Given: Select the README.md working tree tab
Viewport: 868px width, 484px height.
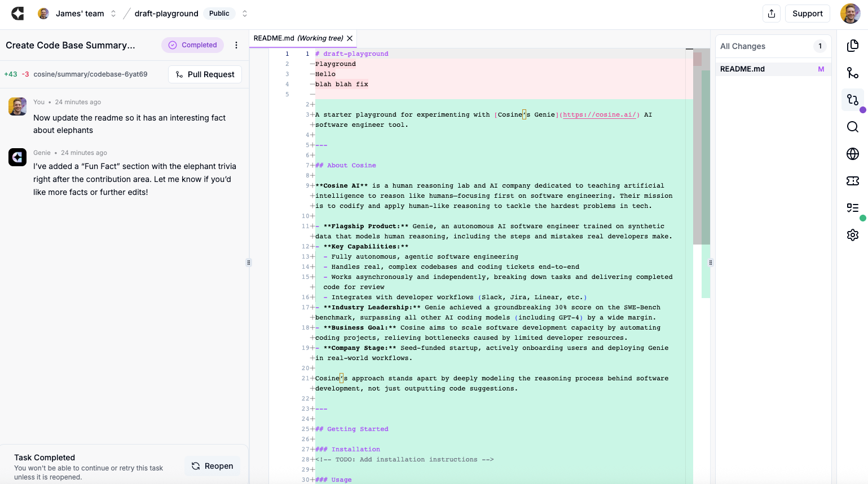Looking at the screenshot, I should [x=298, y=38].
